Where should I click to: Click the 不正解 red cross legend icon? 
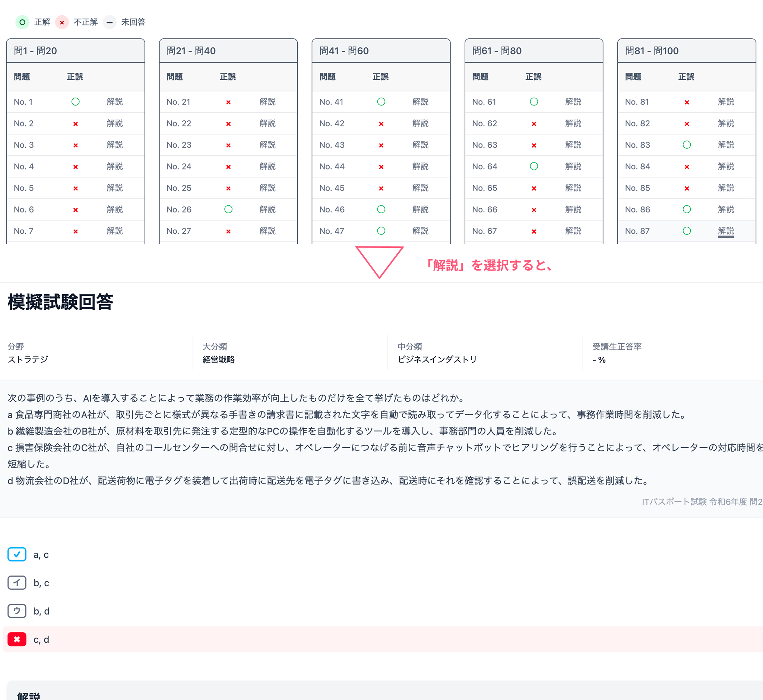tap(62, 22)
